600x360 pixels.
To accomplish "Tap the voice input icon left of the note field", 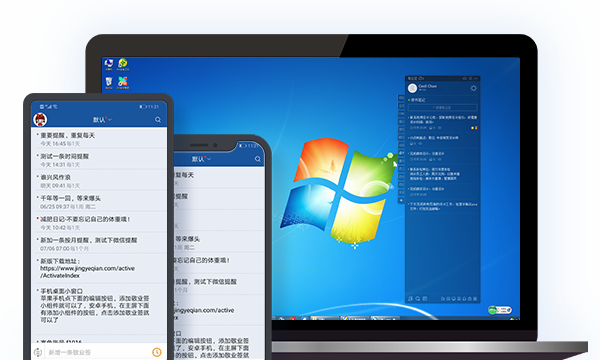I will (38, 352).
